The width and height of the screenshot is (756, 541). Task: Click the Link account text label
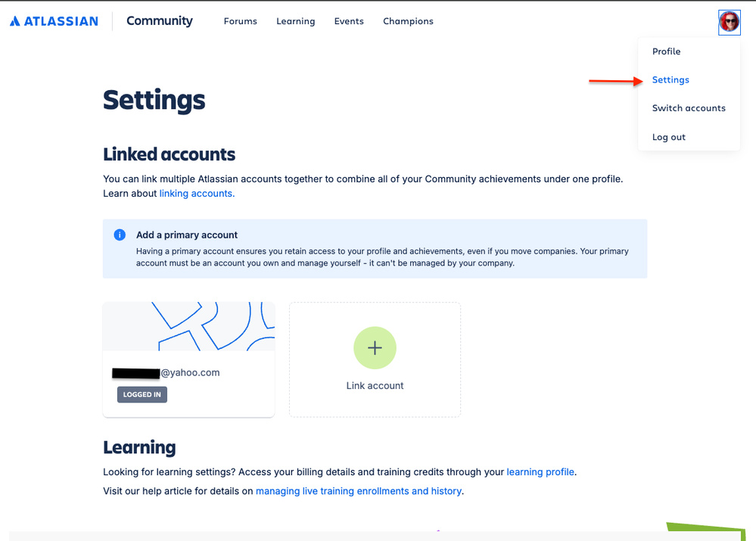(375, 386)
